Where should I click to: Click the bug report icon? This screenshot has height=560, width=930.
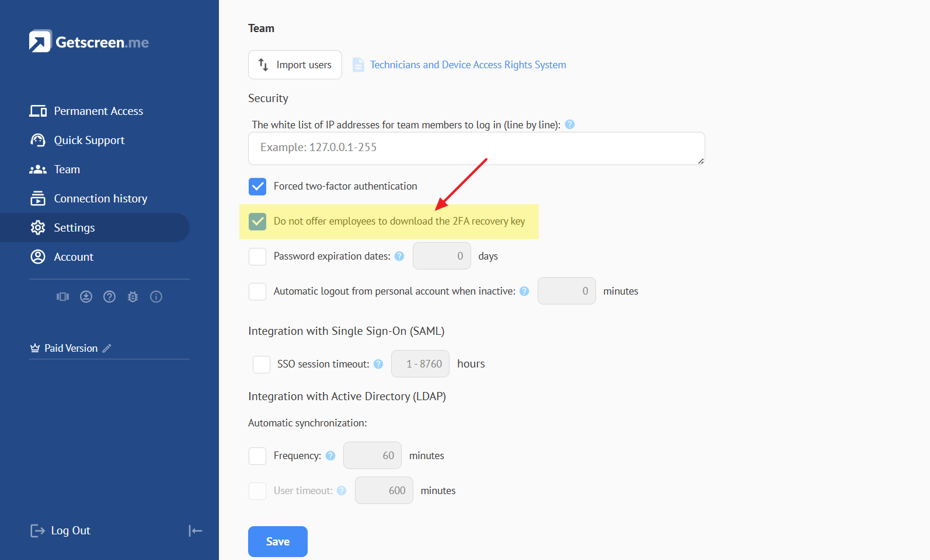[133, 297]
